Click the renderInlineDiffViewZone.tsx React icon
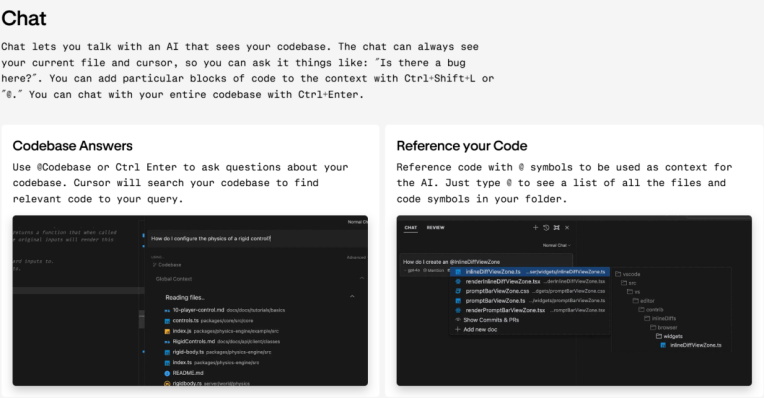This screenshot has width=765, height=398. coord(458,281)
